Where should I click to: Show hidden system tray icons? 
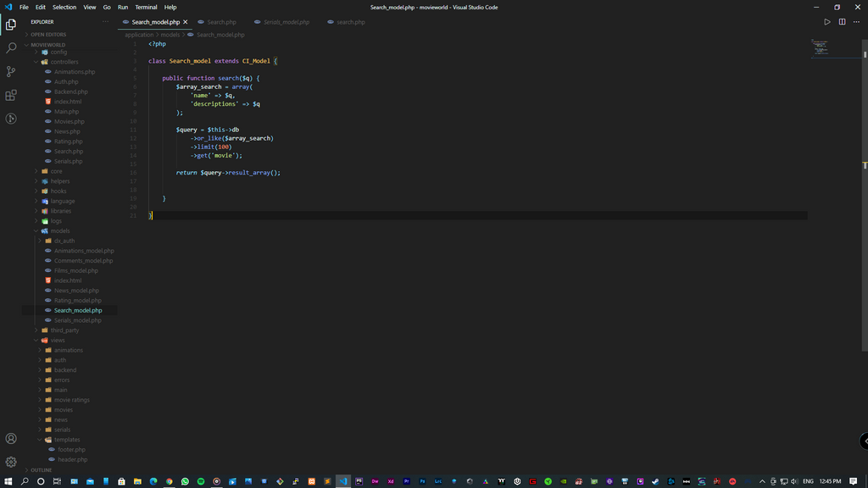[x=762, y=481]
